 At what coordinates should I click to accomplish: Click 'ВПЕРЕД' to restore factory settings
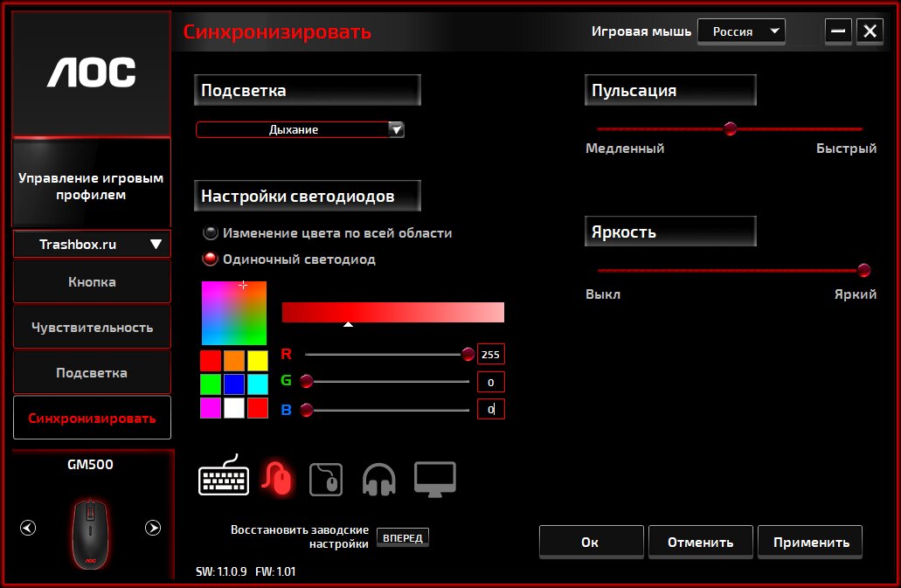click(403, 537)
